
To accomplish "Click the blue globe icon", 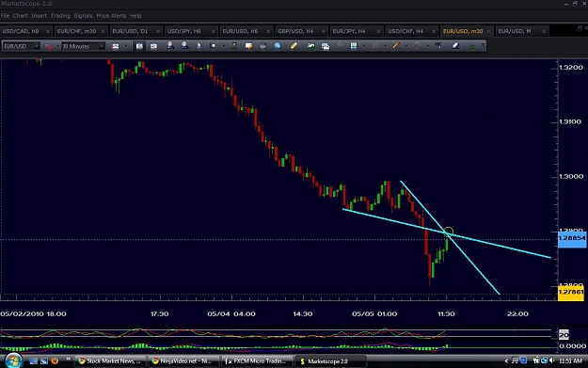I will pos(278,46).
